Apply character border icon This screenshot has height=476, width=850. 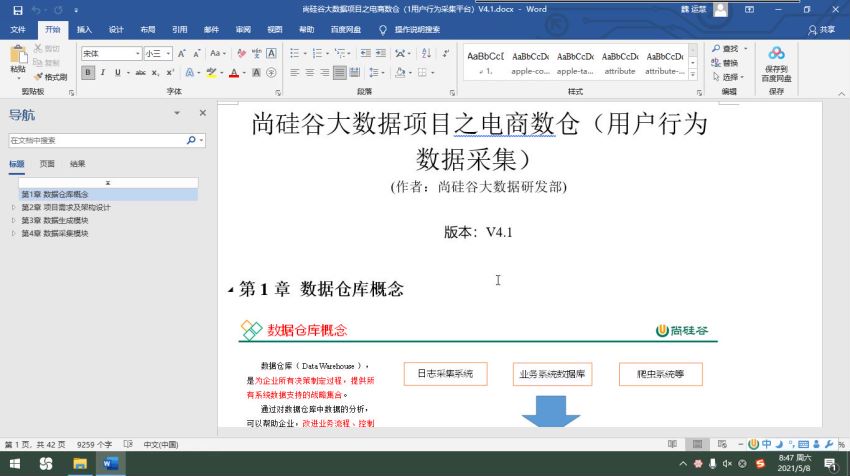(x=272, y=53)
